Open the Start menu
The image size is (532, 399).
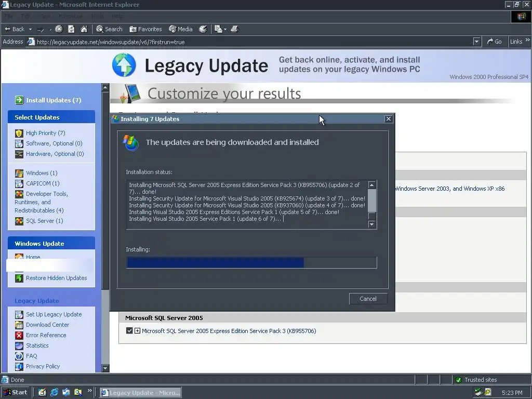(x=15, y=392)
